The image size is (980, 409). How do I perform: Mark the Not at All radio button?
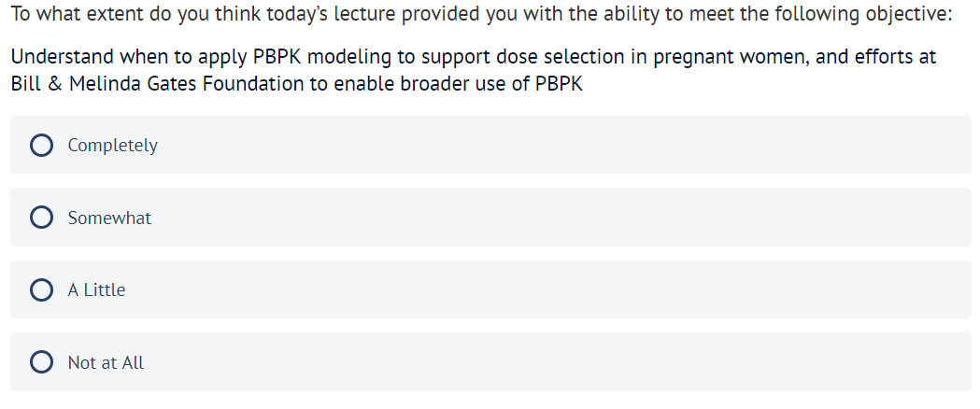point(41,362)
